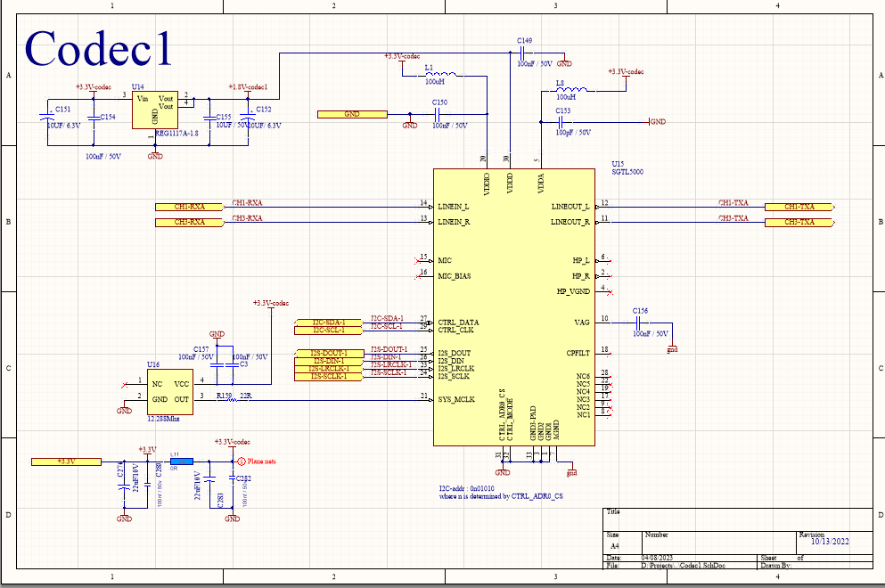Click the yellow GND port near C150
The width and height of the screenshot is (885, 588).
coord(353,114)
